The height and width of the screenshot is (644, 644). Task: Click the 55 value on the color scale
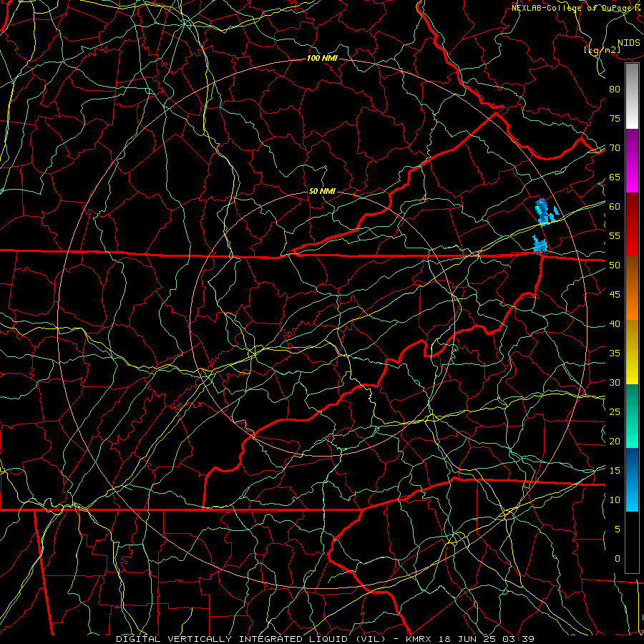[615, 235]
